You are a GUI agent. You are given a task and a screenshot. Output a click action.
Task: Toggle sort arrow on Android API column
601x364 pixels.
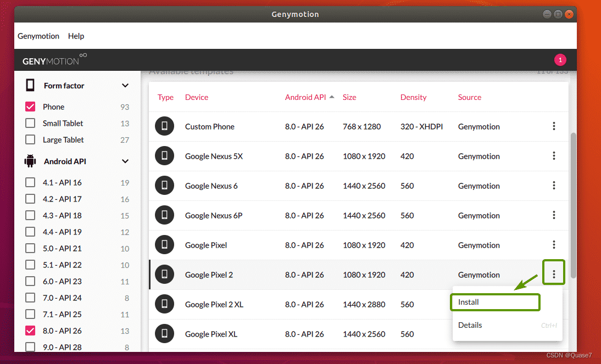point(332,97)
